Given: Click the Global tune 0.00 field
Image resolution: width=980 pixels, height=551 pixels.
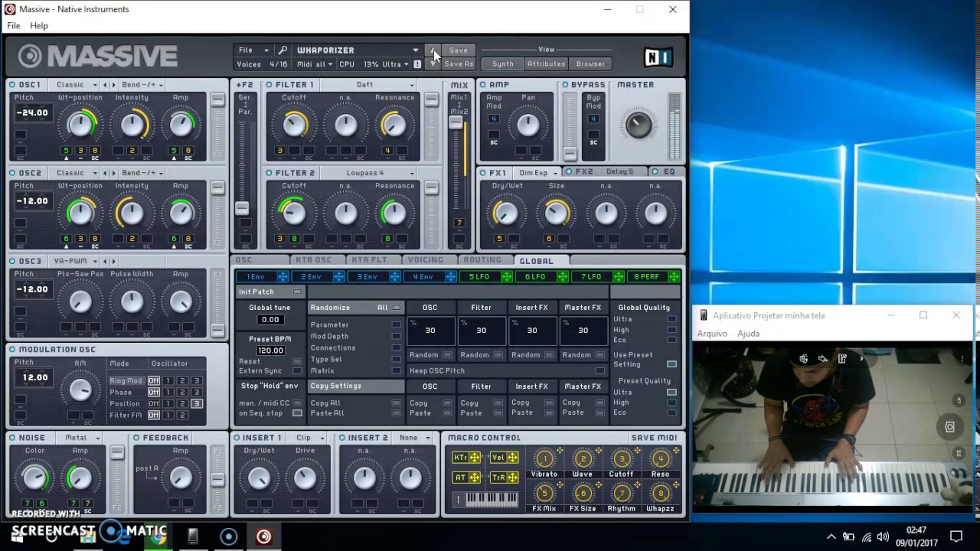Looking at the screenshot, I should tap(270, 320).
